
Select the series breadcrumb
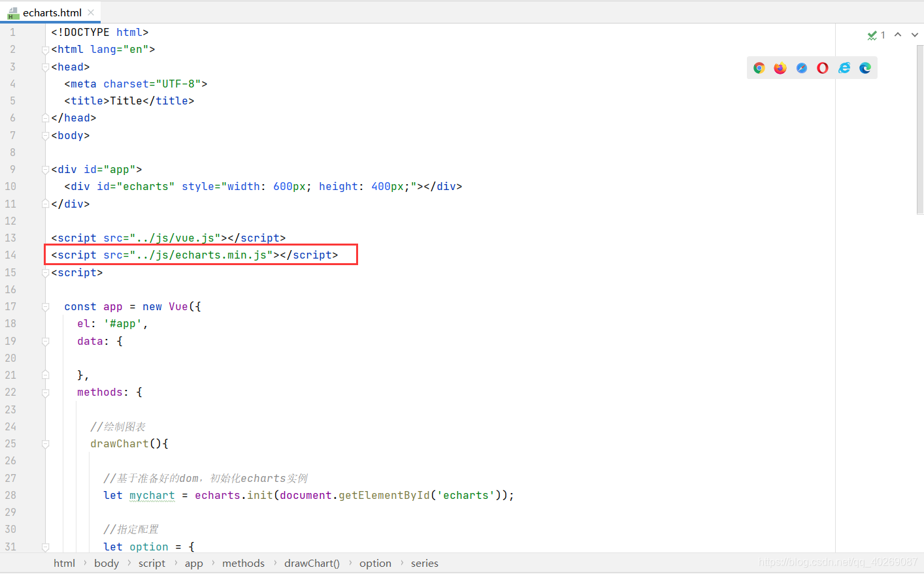[425, 563]
